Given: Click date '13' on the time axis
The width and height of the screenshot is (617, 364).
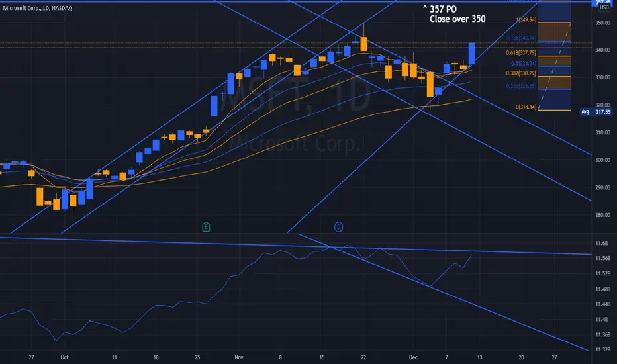Looking at the screenshot, I should (480, 357).
